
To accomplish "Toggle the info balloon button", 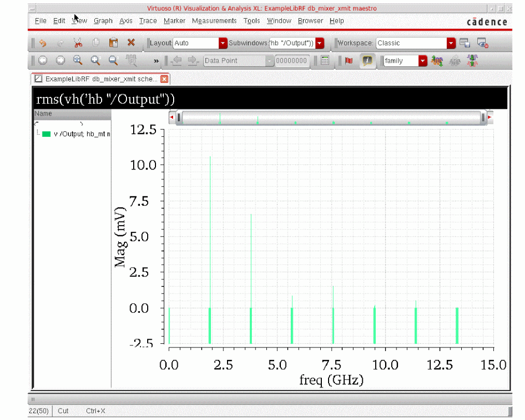I will point(367,61).
